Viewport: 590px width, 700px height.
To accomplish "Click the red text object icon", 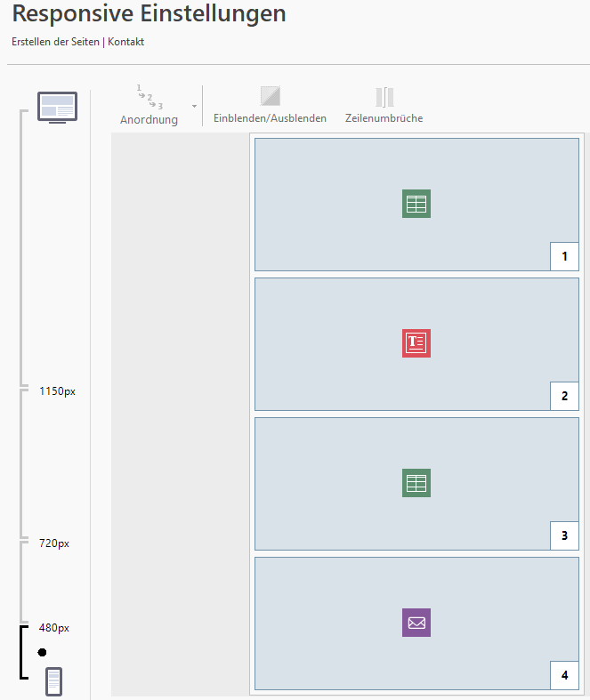I will point(416,343).
